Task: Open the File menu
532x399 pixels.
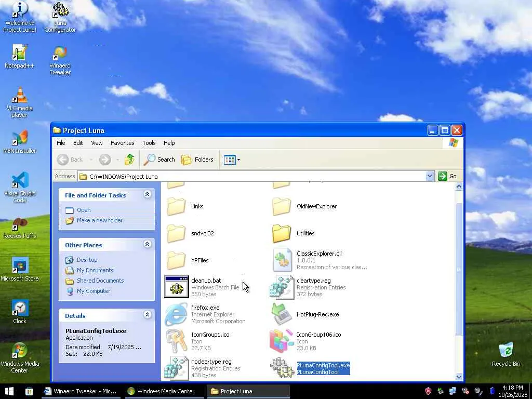Action: coord(61,143)
